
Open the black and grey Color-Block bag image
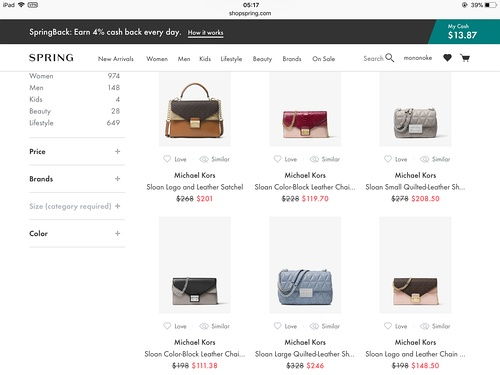(195, 265)
